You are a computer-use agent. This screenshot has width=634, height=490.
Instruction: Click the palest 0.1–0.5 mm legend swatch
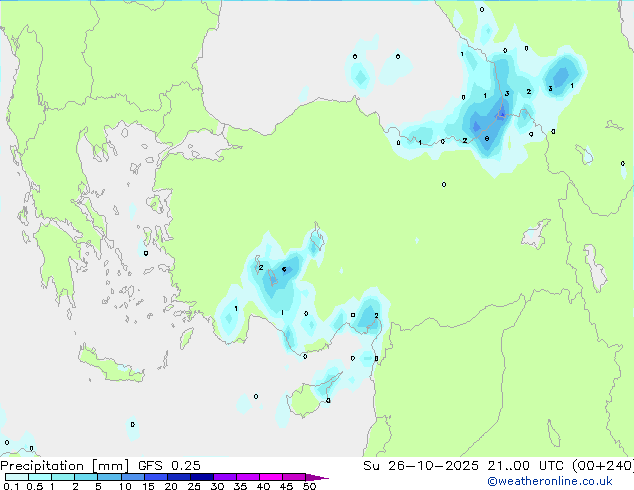(x=17, y=477)
